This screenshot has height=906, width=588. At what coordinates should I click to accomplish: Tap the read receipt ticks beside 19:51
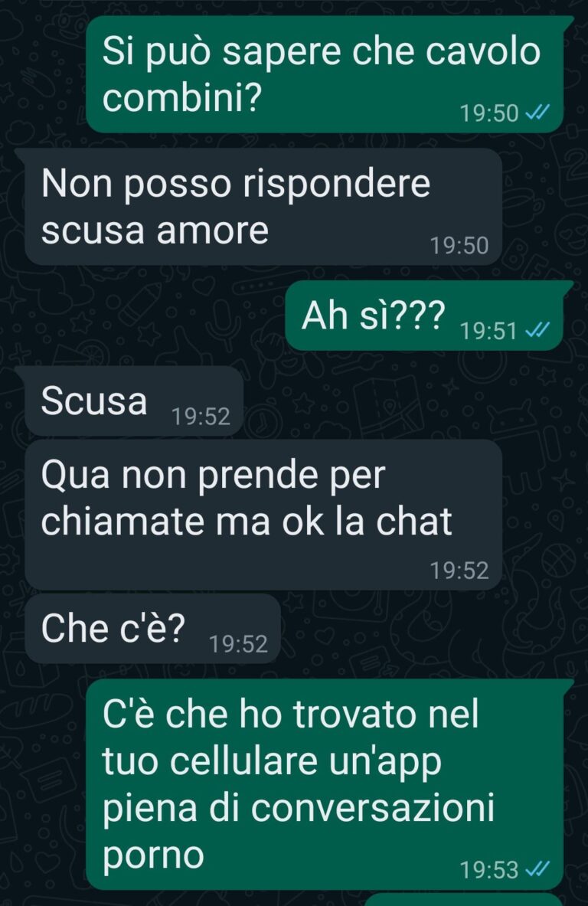537,330
